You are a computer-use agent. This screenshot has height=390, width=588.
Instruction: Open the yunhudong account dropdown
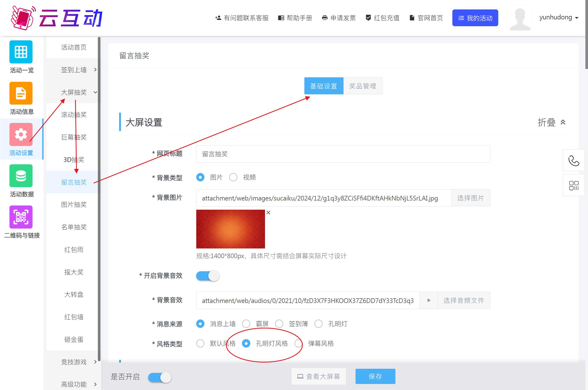coord(559,18)
